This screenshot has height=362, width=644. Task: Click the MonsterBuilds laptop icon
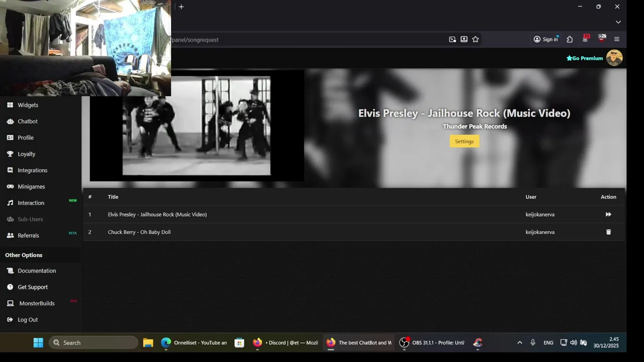coord(10,303)
